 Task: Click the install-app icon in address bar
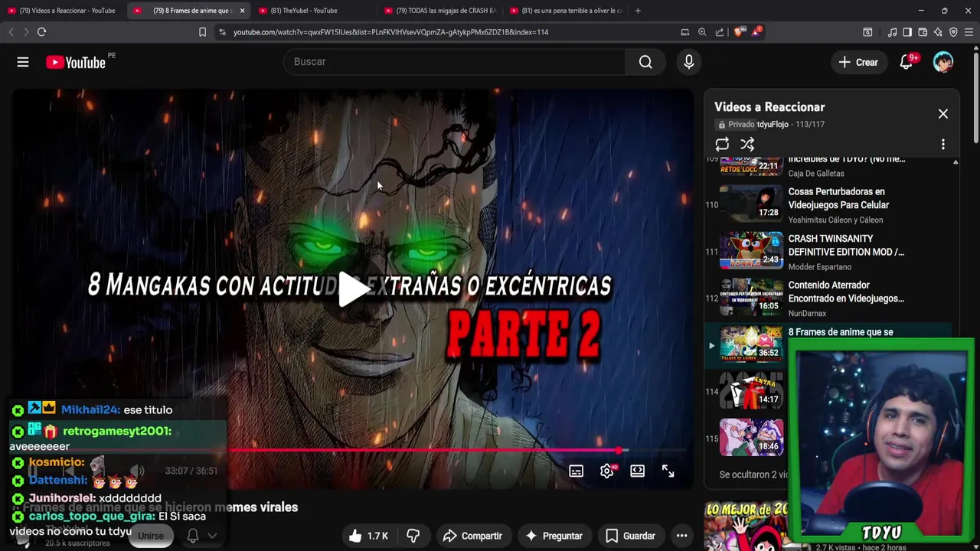[x=684, y=32]
